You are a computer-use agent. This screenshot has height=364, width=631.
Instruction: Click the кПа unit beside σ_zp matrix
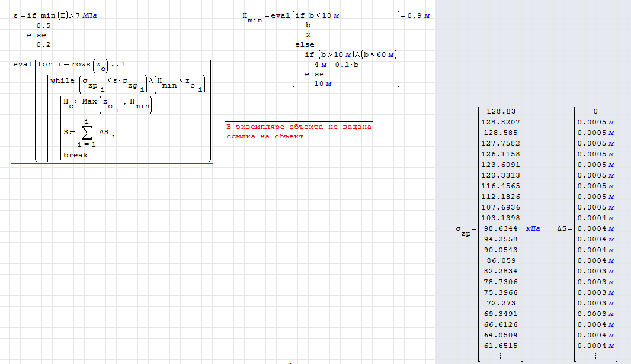tap(533, 228)
